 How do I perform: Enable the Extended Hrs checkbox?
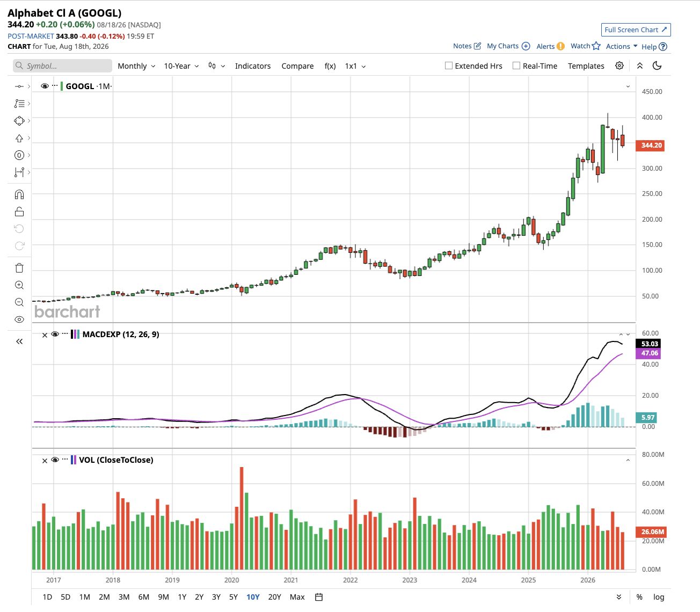pos(449,65)
